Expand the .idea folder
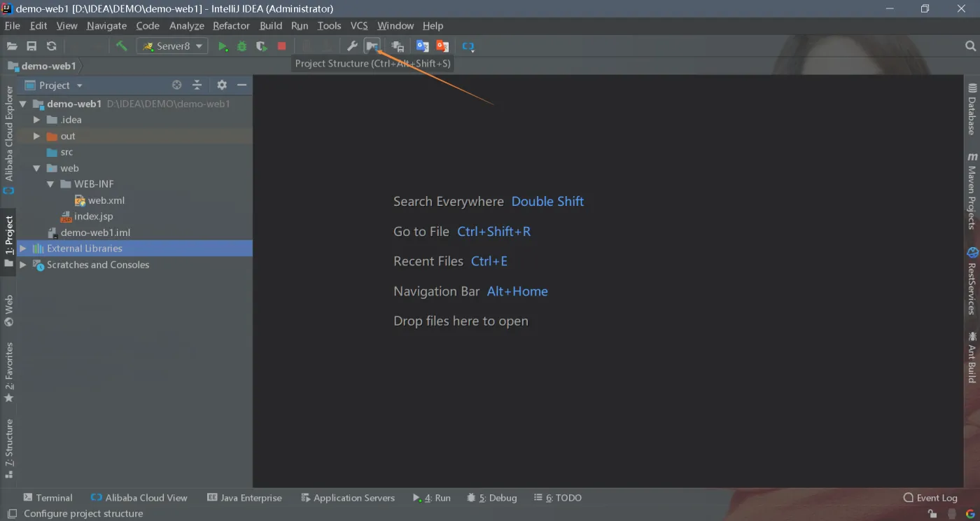 click(37, 120)
